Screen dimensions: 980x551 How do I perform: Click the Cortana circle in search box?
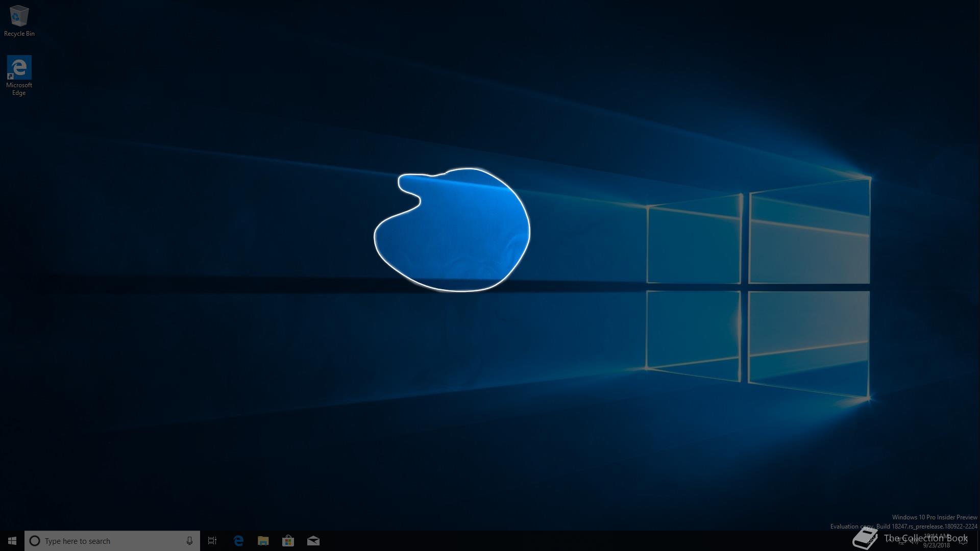point(35,541)
